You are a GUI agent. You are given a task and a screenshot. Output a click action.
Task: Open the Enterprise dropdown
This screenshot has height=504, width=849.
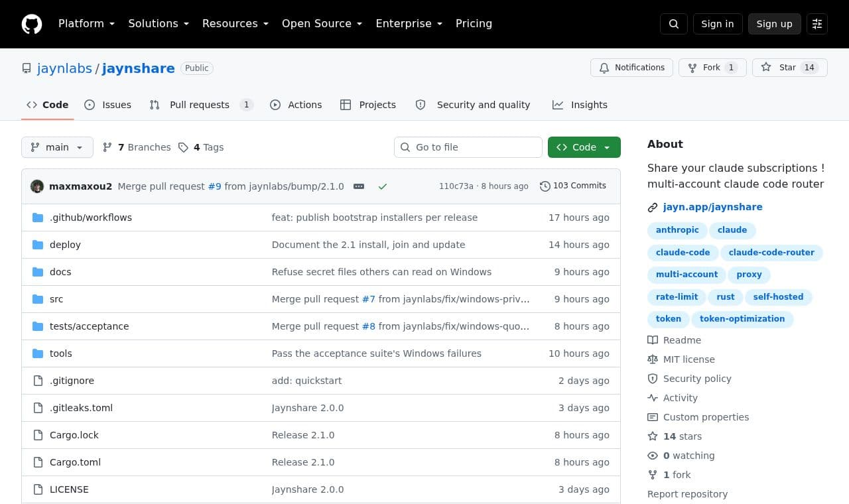pyautogui.click(x=409, y=24)
